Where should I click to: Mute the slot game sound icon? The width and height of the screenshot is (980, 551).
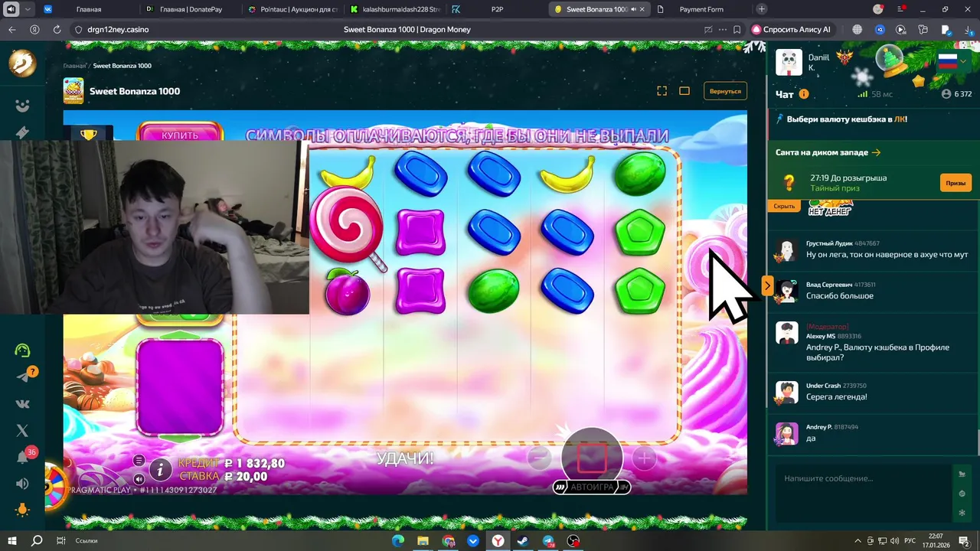coord(139,479)
